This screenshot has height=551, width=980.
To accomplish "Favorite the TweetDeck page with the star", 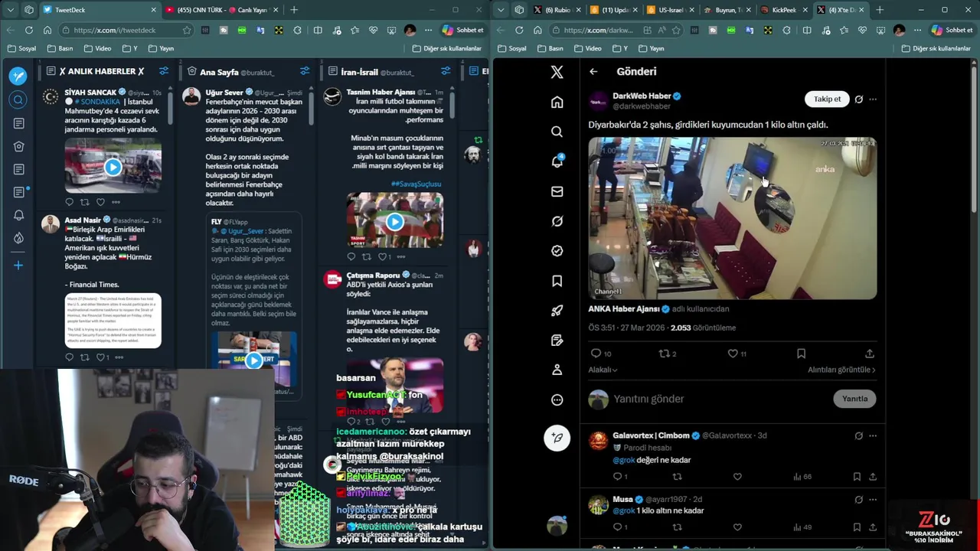I will (x=186, y=30).
